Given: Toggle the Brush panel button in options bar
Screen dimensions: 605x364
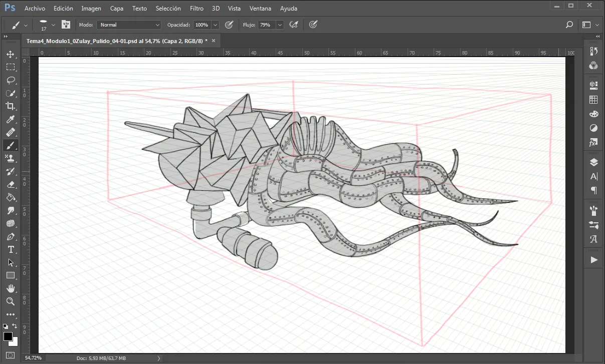Looking at the screenshot, I should pos(66,25).
